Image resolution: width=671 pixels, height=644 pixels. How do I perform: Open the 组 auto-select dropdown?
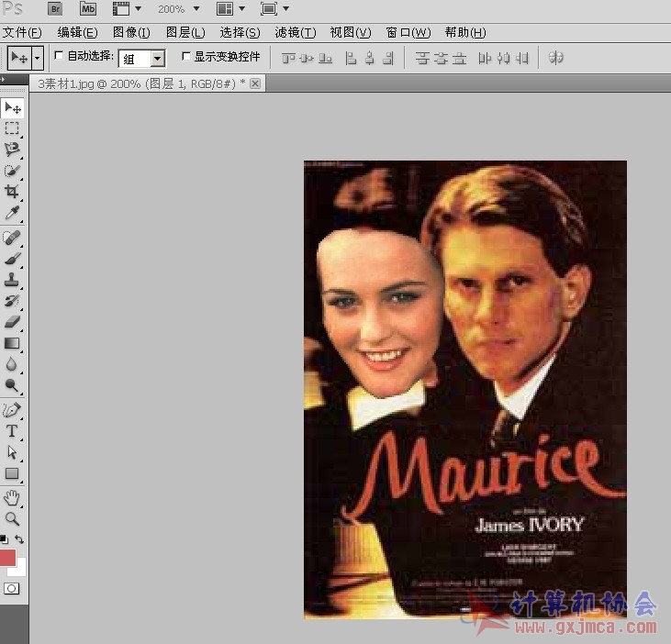(158, 59)
